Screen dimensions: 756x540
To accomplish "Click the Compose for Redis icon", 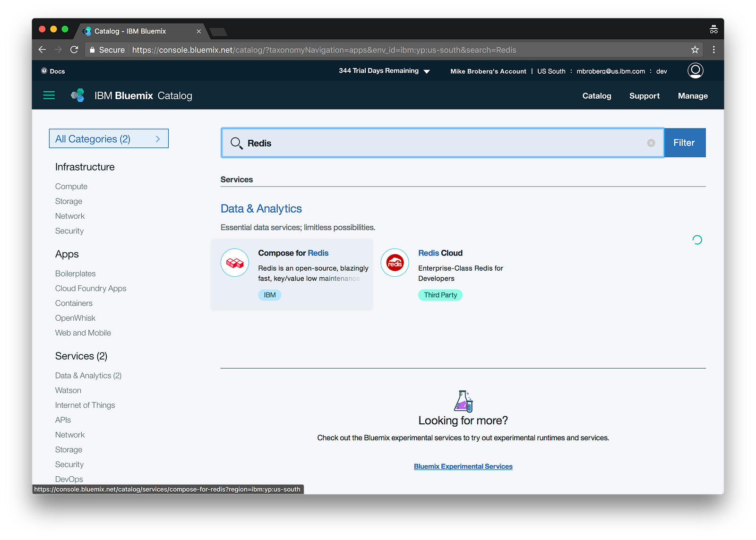I will tap(235, 263).
